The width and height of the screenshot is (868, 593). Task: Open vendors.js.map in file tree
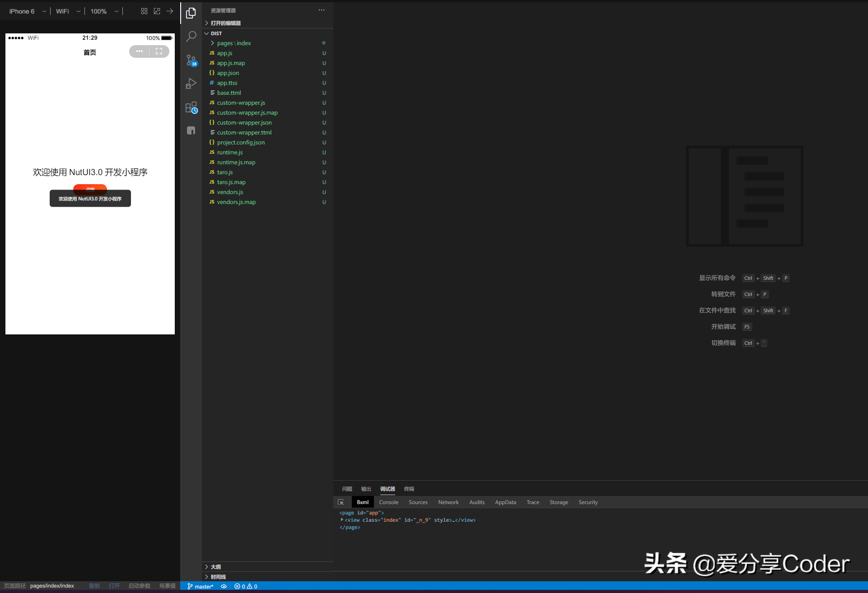[x=267, y=202]
